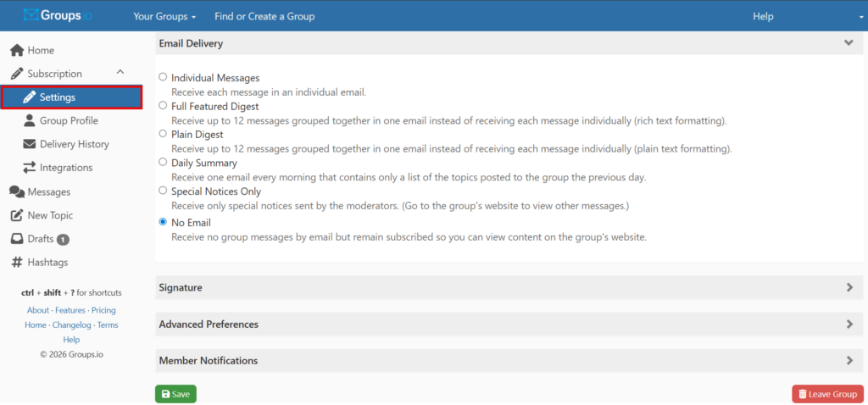The image size is (868, 405).
Task: Choose the Plain Digest radio option
Action: coord(163,133)
